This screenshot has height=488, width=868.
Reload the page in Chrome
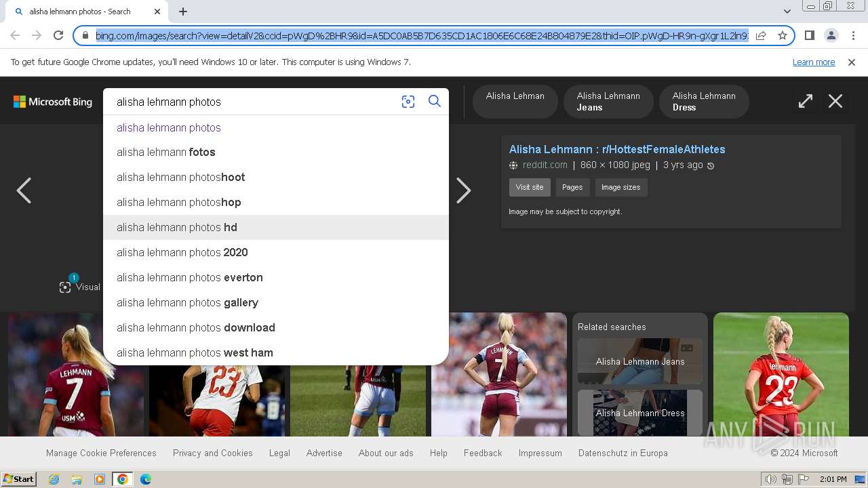coord(58,35)
